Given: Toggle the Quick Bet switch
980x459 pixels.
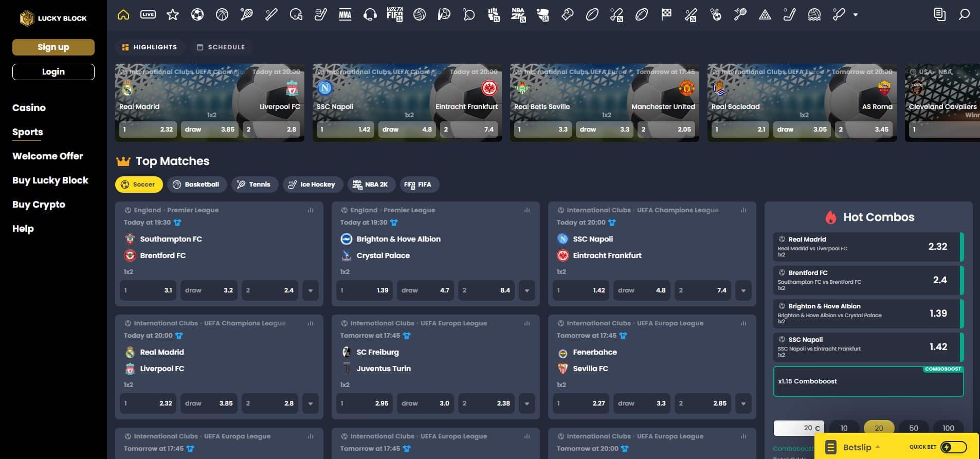Looking at the screenshot, I should click(x=953, y=447).
